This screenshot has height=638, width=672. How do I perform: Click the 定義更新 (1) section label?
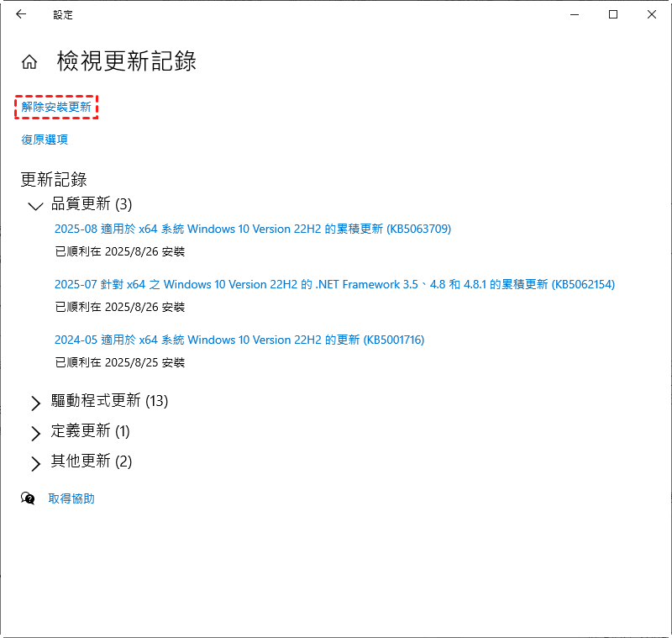(90, 431)
